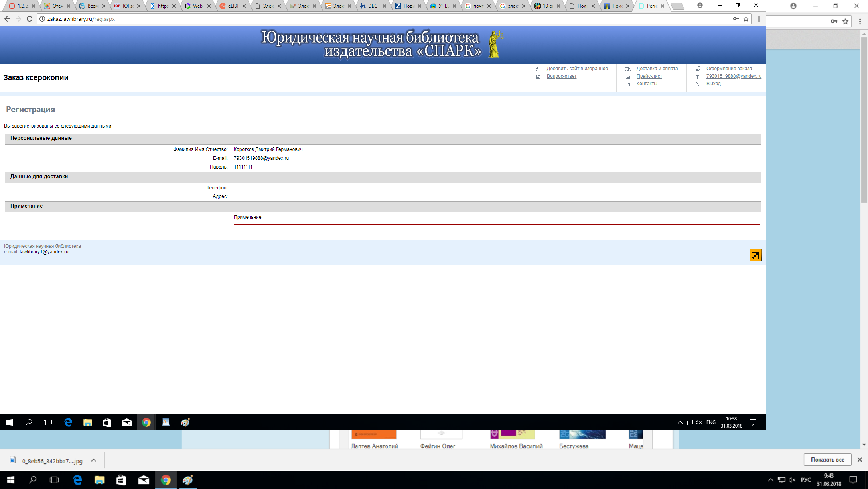Viewport: 868px width, 489px height.
Task: Open the IOPscience browser tab
Action: pyautogui.click(x=127, y=6)
